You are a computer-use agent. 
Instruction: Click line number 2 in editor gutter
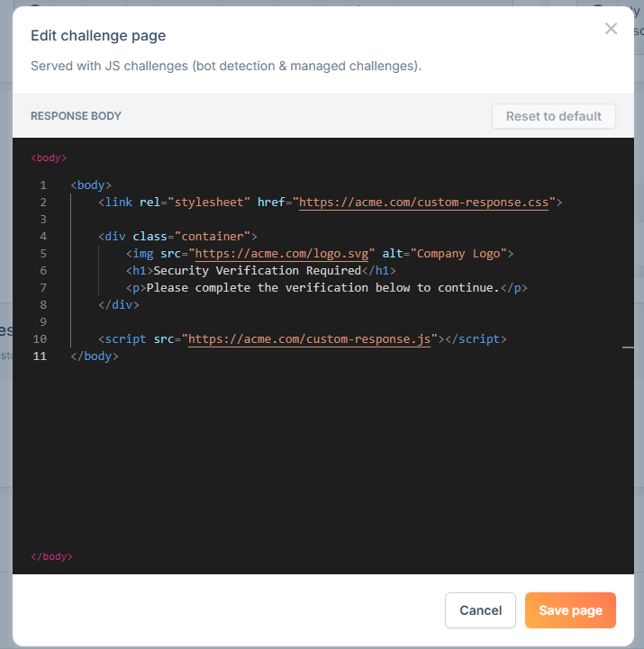[x=43, y=203]
